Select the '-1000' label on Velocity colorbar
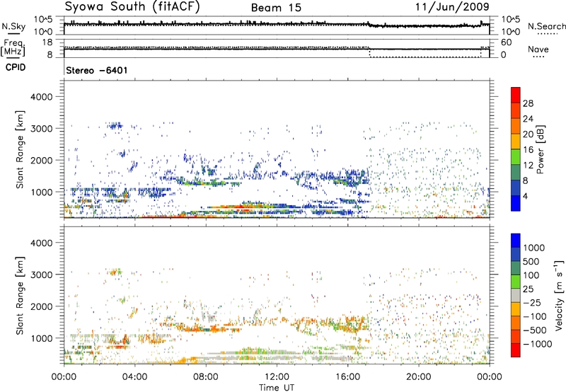566x392 pixels. [538, 344]
